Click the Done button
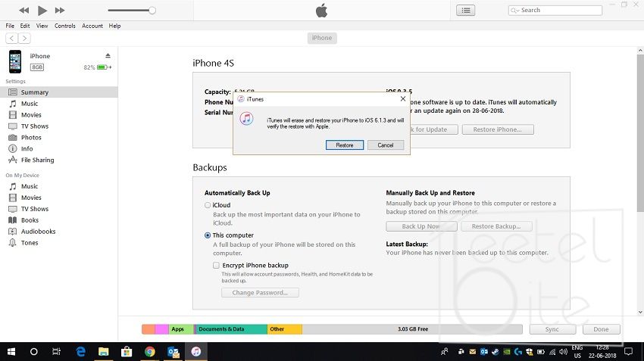The image size is (644, 361). (x=601, y=329)
